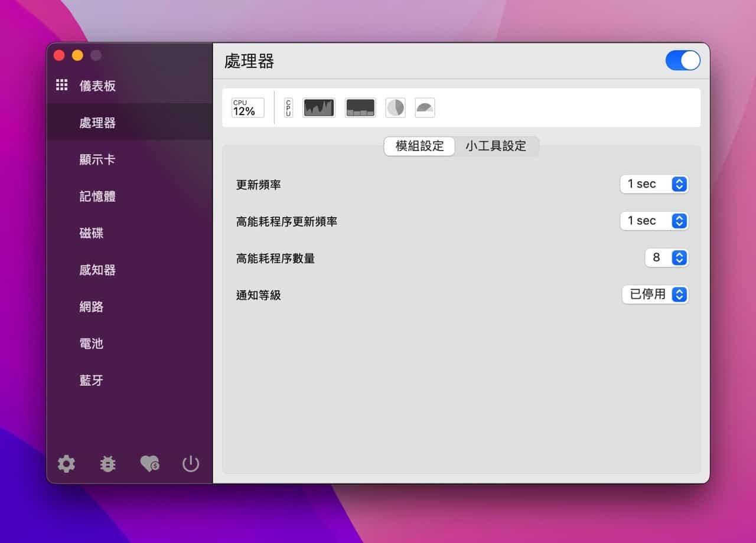Select the CPU 12% mini widget
The height and width of the screenshot is (543, 756).
tap(248, 107)
